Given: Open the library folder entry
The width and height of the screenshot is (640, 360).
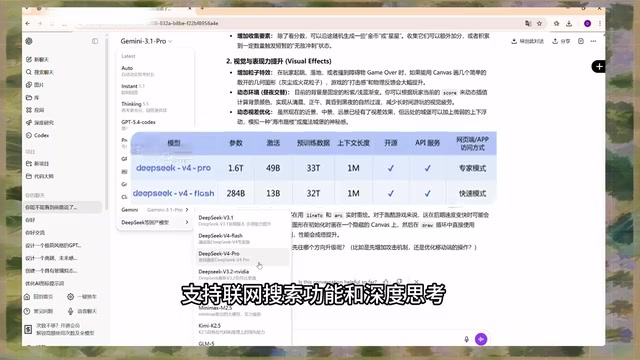Looking at the screenshot, I should (x=32, y=98).
